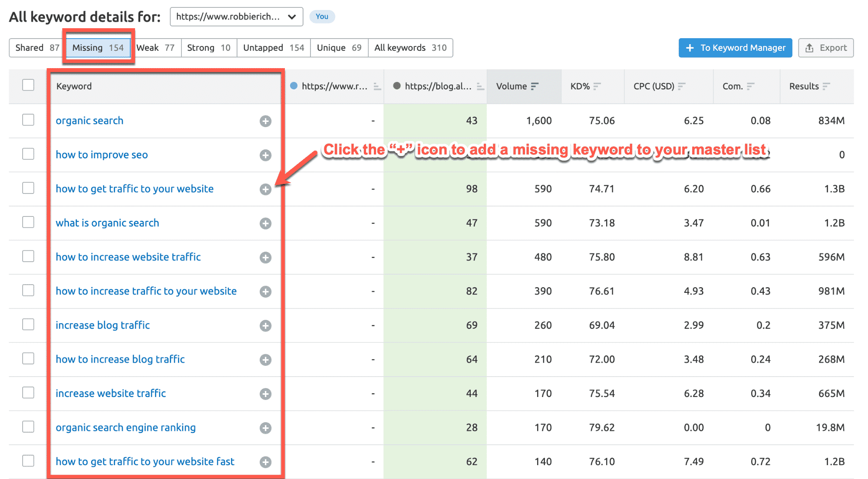Image resolution: width=868 pixels, height=479 pixels.
Task: Click plus icon for 'increase blog traffic'
Action: click(265, 326)
